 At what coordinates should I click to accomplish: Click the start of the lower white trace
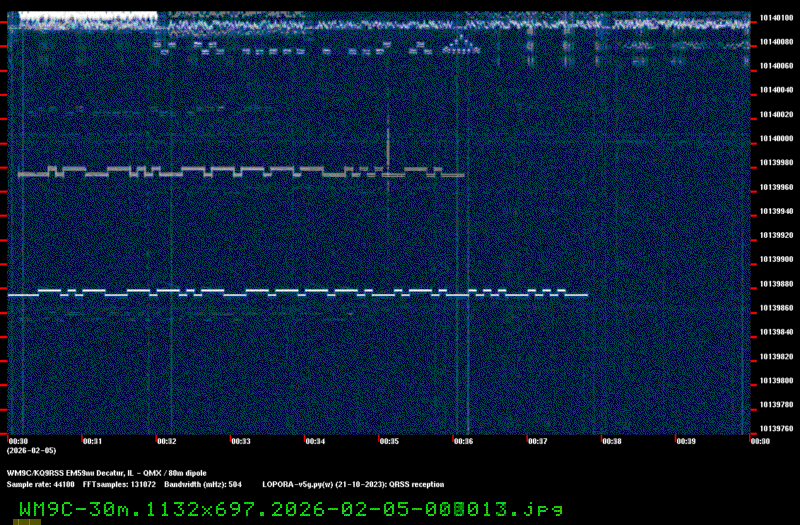click(x=12, y=295)
